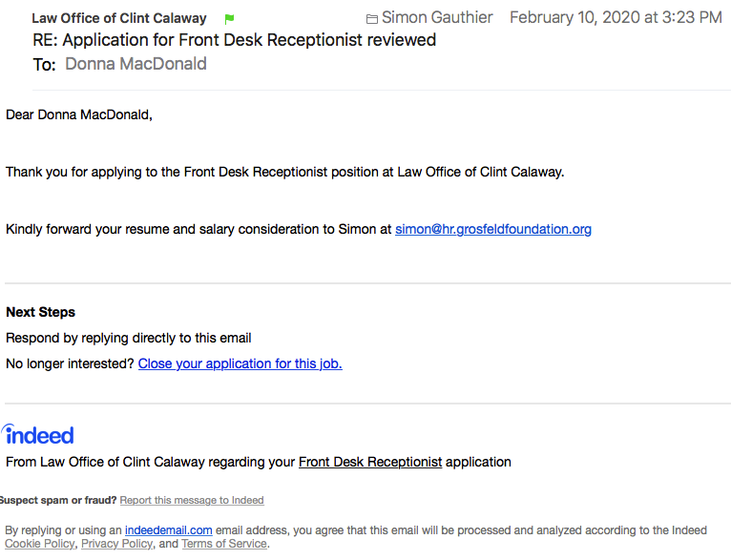This screenshot has height=560, width=731.
Task: Click the February 10, 2020 date stamp
Action: click(616, 18)
